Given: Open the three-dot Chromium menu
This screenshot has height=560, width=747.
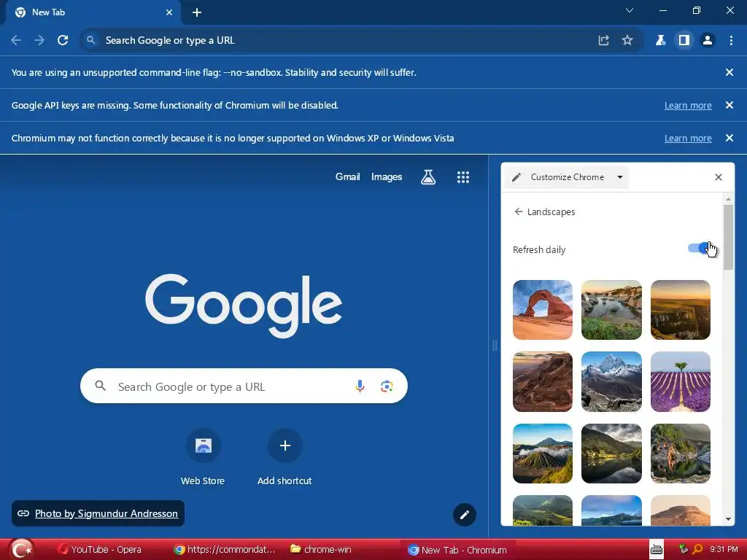Looking at the screenshot, I should point(731,41).
